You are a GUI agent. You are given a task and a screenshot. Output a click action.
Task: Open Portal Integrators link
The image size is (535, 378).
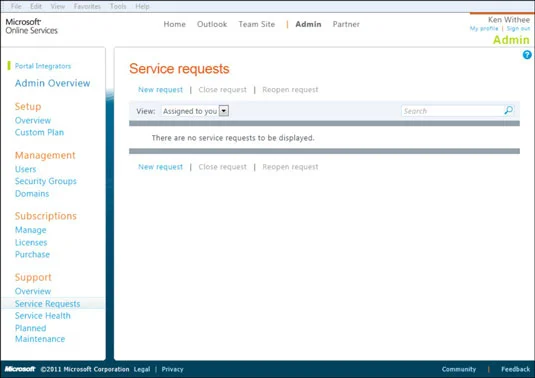(43, 66)
